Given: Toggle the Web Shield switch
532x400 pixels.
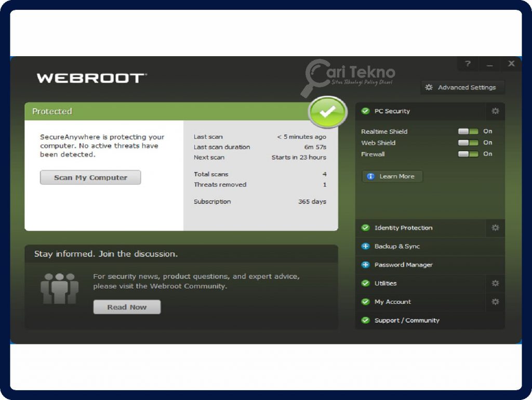Looking at the screenshot, I should 468,143.
